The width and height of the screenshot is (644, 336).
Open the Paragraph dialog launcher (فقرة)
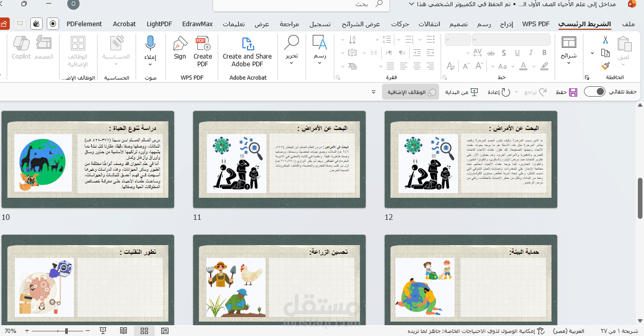(x=338, y=78)
